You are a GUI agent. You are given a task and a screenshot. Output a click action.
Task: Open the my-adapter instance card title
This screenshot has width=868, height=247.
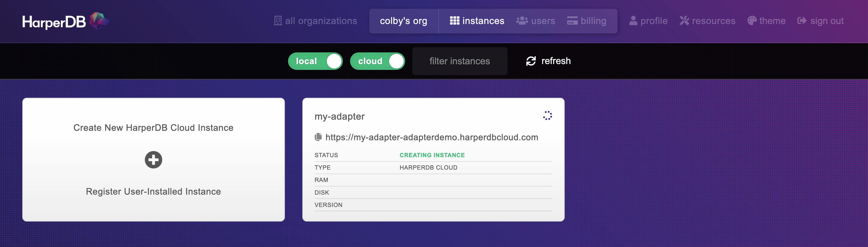click(x=339, y=117)
